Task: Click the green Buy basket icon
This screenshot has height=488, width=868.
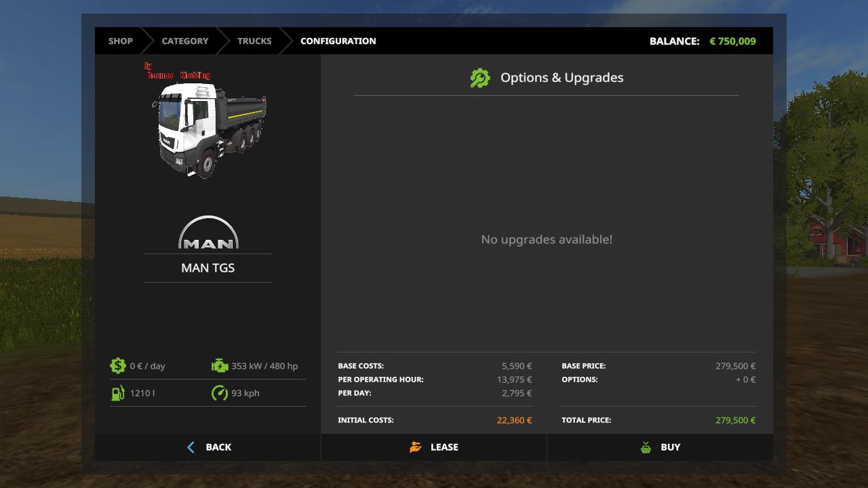Action: tap(646, 447)
